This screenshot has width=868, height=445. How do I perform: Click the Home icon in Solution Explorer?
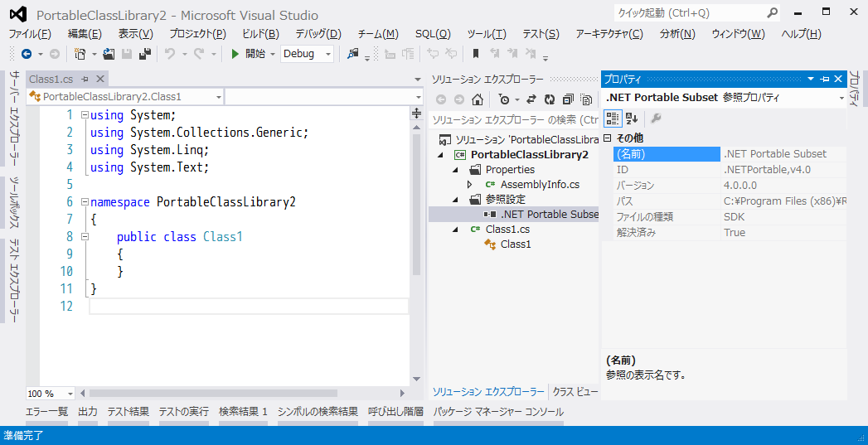tap(478, 99)
